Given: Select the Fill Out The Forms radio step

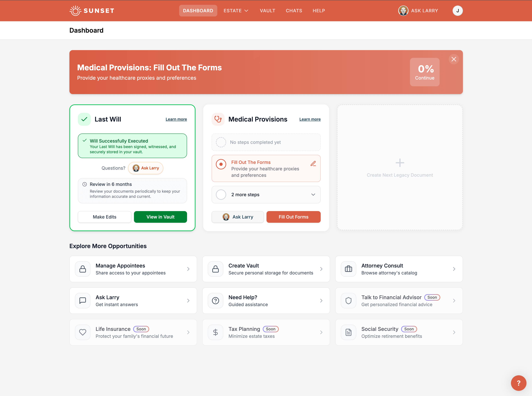Looking at the screenshot, I should coord(221,164).
